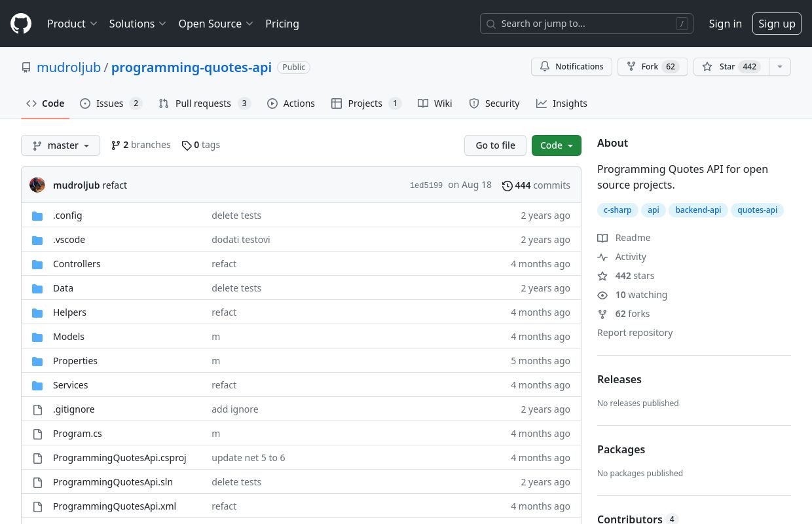Click the mudroljub avatar in commit row

(37, 185)
